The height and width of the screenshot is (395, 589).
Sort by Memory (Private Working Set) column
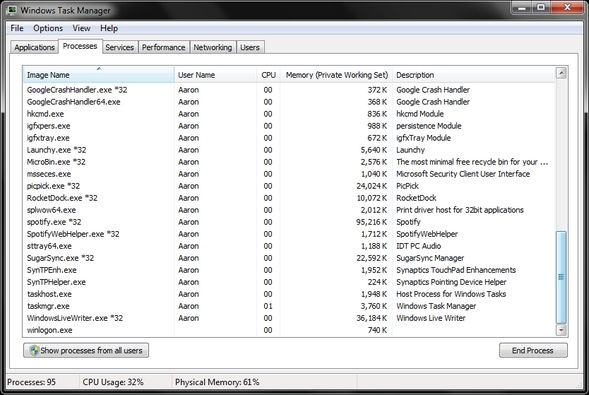(336, 75)
